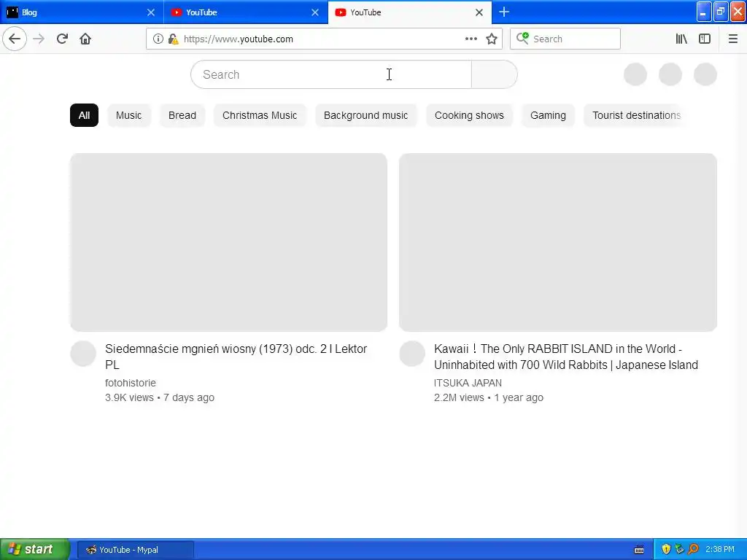The image size is (747, 560).
Task: Select the Music filter chip
Action: tap(128, 115)
